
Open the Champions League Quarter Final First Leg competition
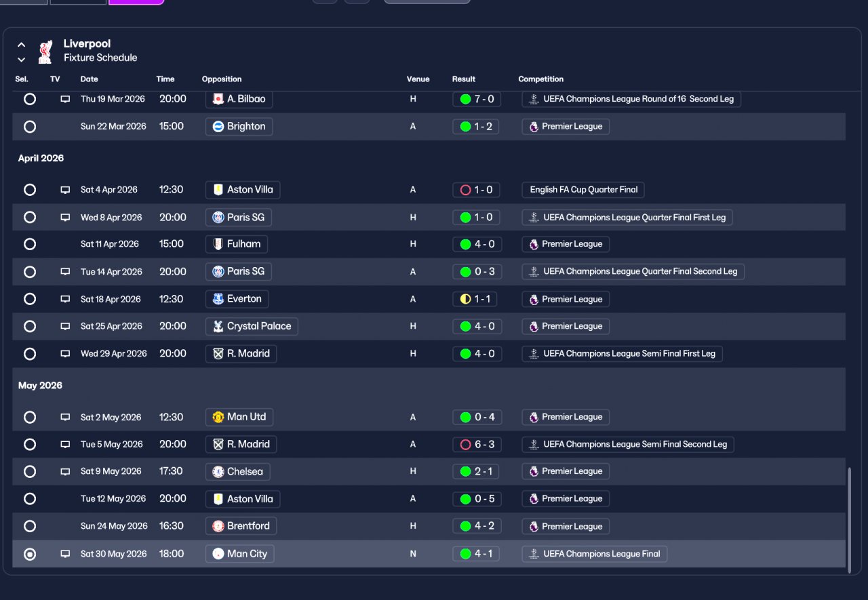[x=627, y=218]
